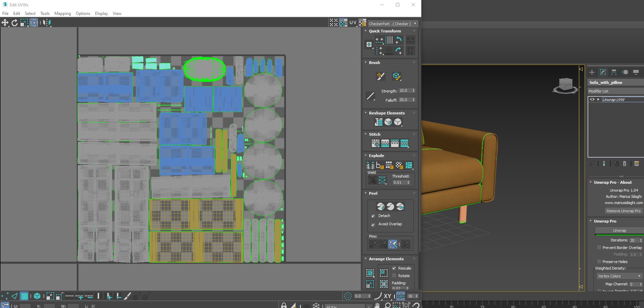
Task: Enable the Preserve Holes checkbox
Action: click(599, 261)
